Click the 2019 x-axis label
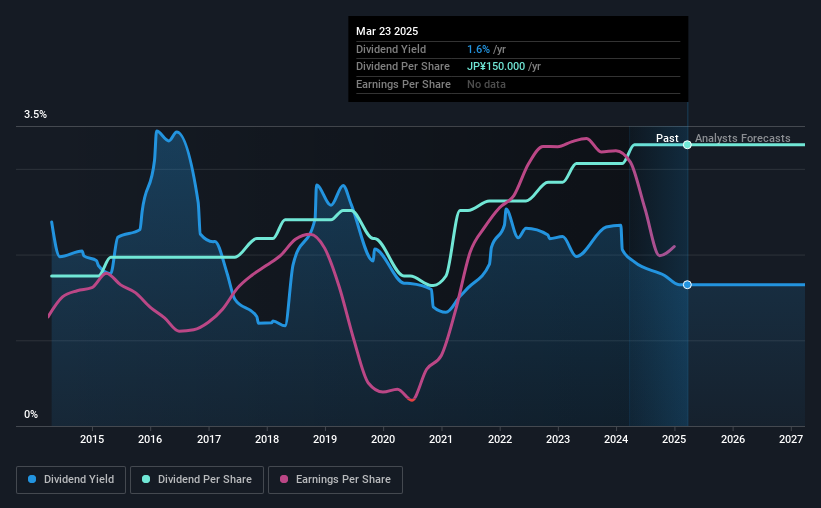 click(325, 439)
